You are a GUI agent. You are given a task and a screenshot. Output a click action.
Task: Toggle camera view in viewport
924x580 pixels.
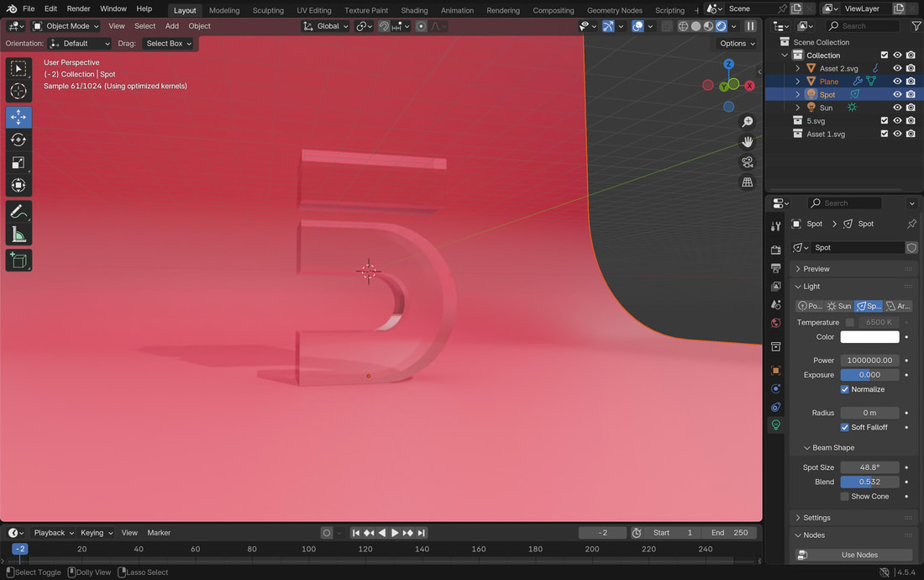click(747, 162)
